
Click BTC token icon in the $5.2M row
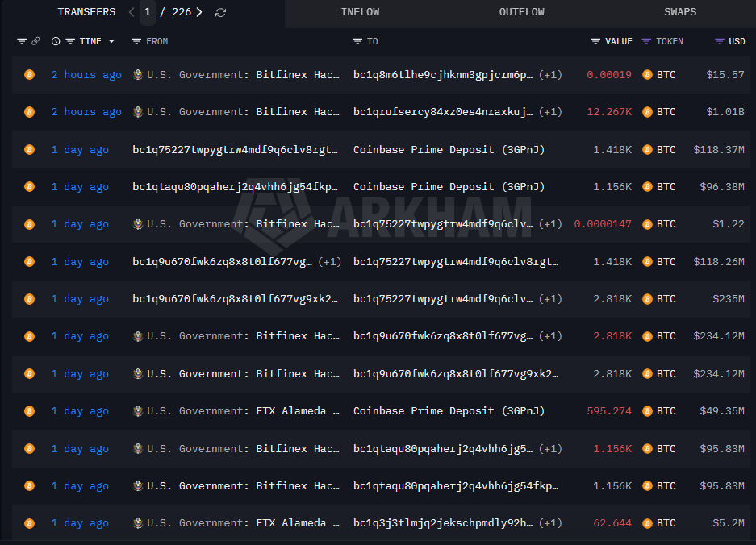(x=648, y=523)
